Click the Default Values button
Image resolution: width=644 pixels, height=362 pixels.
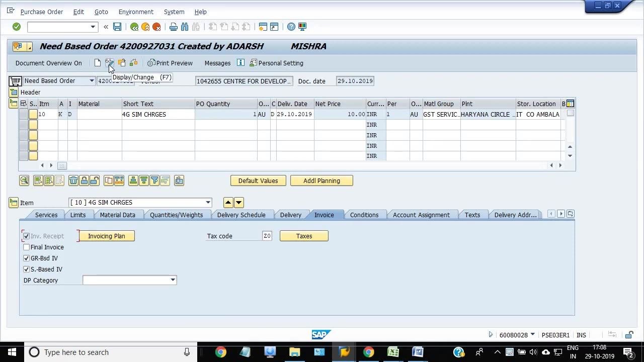click(258, 180)
